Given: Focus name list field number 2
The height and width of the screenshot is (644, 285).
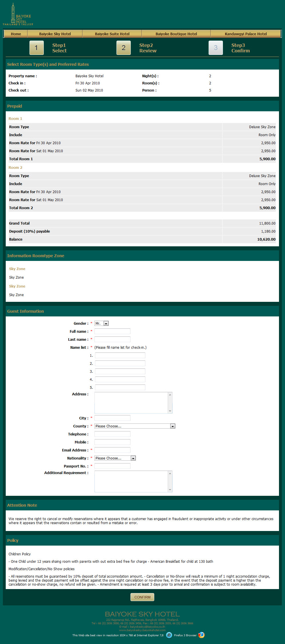Looking at the screenshot, I should coord(120,363).
